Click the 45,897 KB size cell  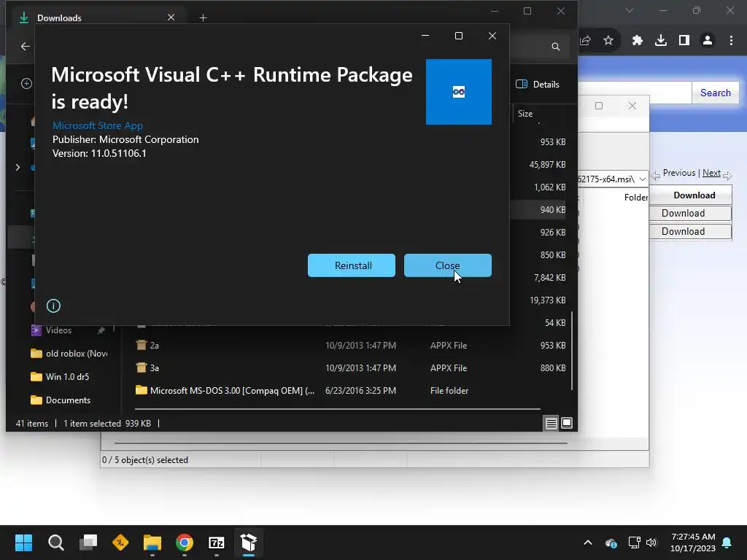click(x=547, y=164)
